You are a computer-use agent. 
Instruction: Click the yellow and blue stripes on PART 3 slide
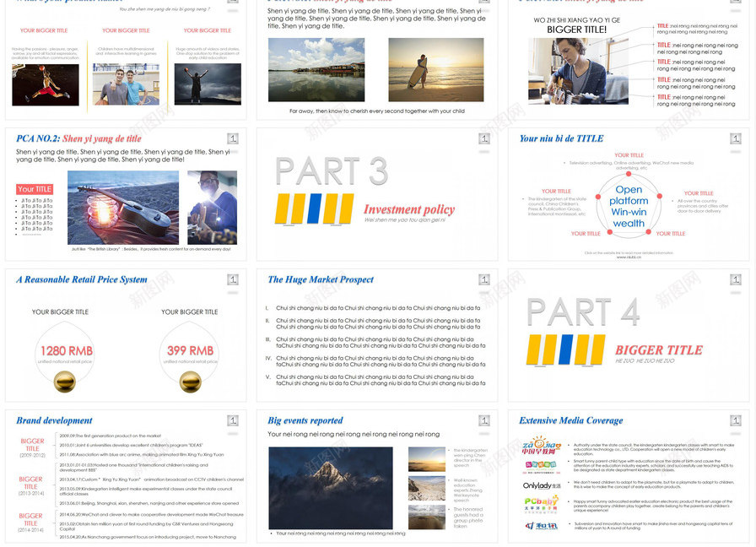[315, 209]
